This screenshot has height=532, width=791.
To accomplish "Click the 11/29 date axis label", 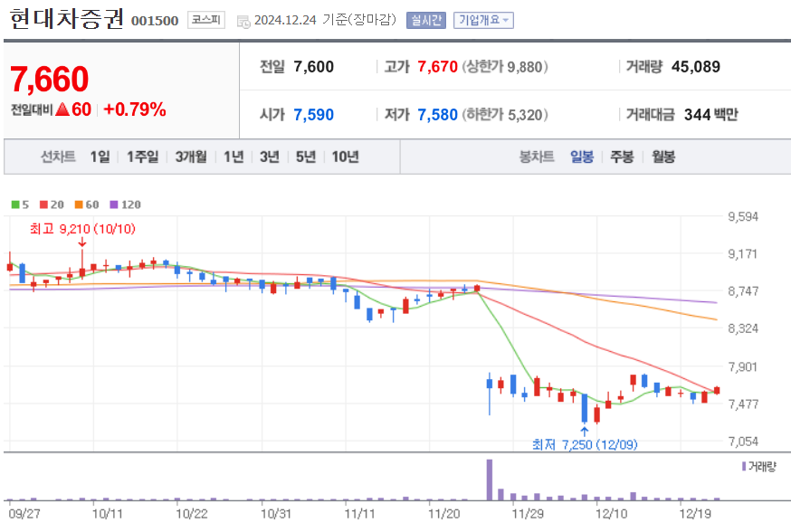I will pyautogui.click(x=528, y=514).
